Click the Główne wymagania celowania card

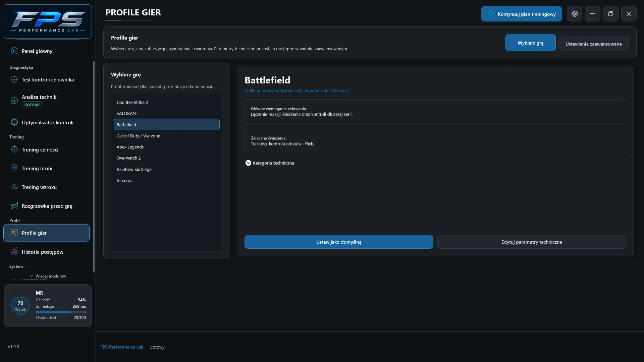coord(435,112)
